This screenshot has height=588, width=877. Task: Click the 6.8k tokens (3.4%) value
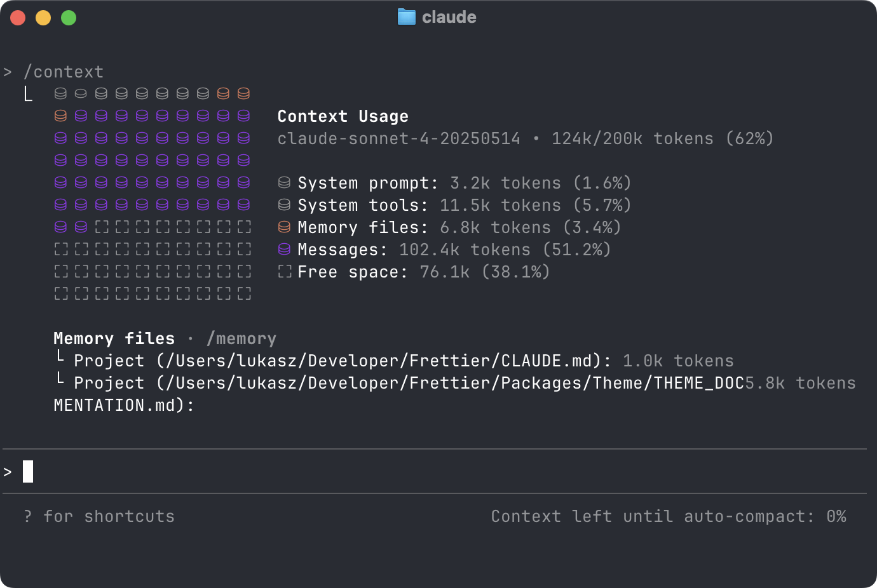531,227
